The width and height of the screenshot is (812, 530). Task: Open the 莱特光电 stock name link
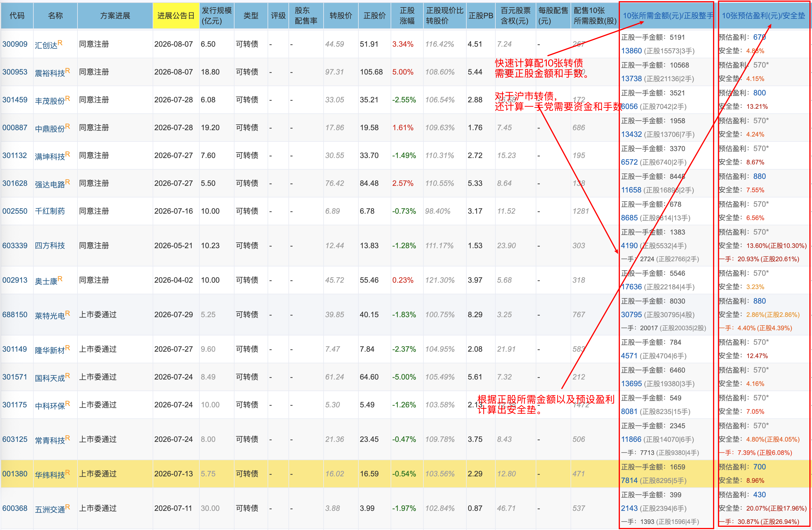50,316
